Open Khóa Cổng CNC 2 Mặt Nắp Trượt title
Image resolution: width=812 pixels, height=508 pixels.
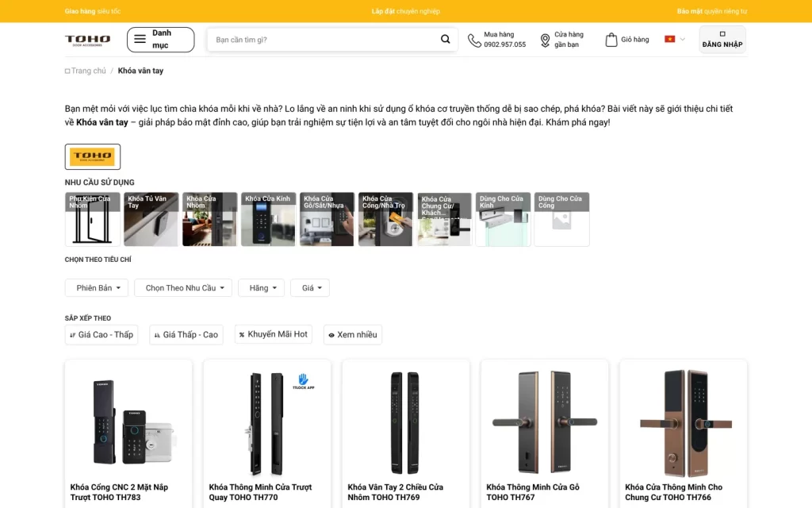point(119,492)
